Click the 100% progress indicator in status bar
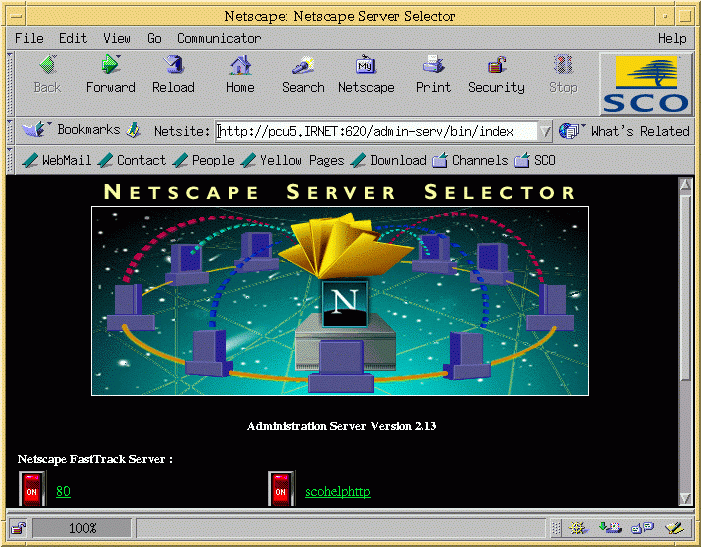 pos(82,528)
